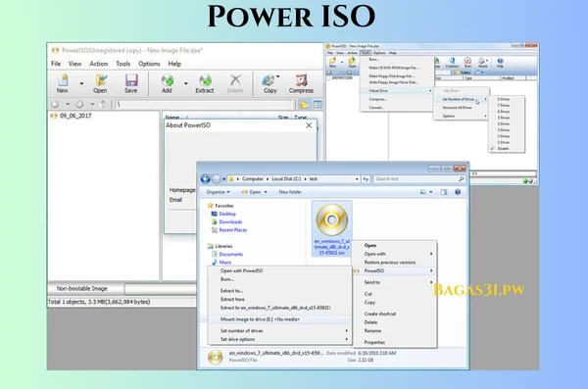Choose 1 Drives in number of drives submenu

click(x=504, y=142)
